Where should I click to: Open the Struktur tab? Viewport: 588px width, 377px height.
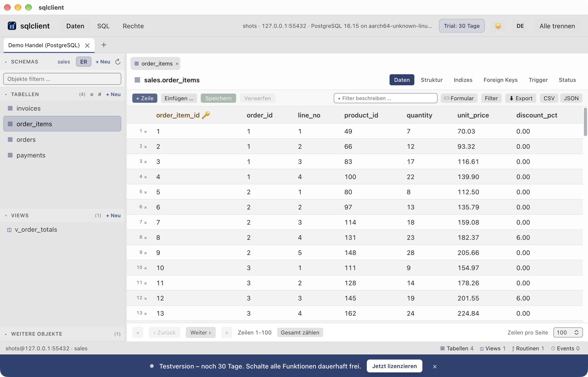pyautogui.click(x=431, y=80)
